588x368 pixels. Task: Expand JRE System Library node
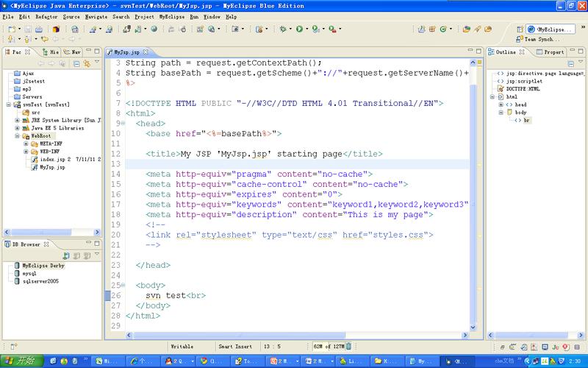coord(18,120)
